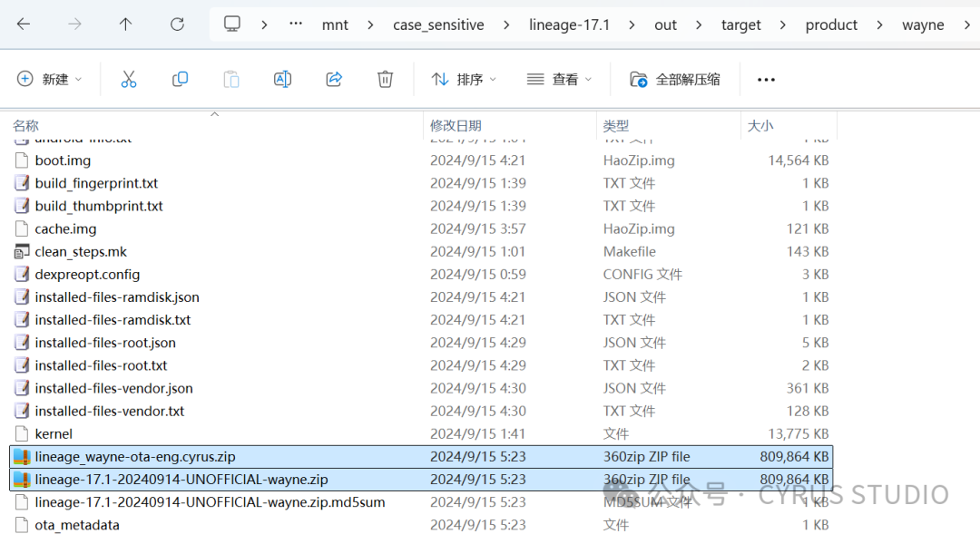Jump to the product breadcrumb folder
Image resolution: width=980 pixels, height=534 pixels.
click(831, 25)
